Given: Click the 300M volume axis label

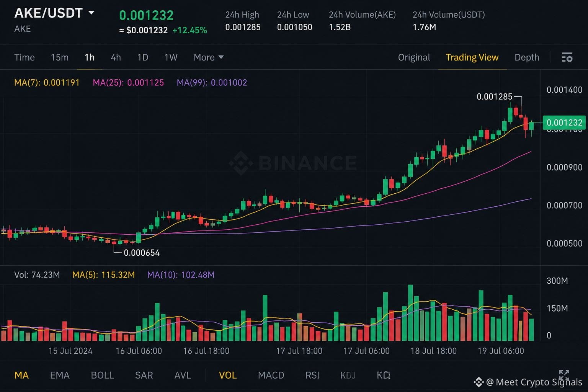Looking at the screenshot, I should click(557, 281).
